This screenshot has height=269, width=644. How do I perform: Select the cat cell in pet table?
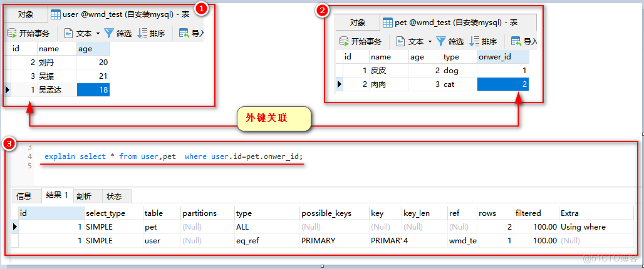coord(460,84)
